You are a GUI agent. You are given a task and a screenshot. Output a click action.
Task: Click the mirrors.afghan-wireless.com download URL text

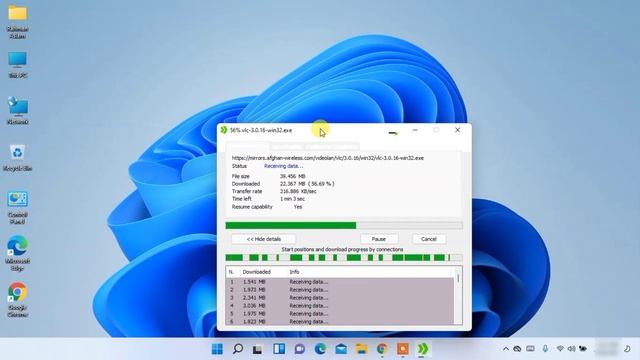pos(328,158)
